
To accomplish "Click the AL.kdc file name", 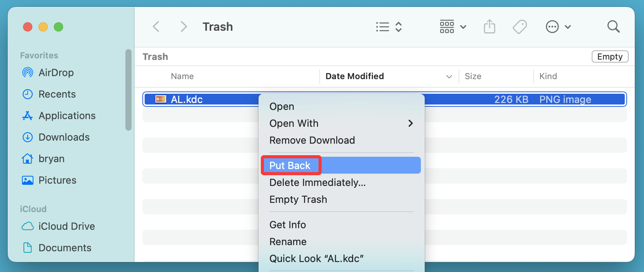I will point(187,100).
